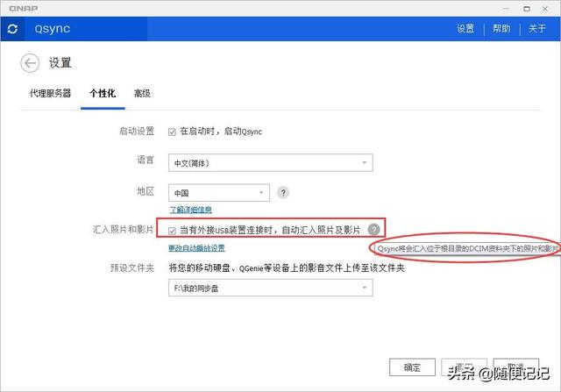Click the Qsync title text

pos(53,29)
